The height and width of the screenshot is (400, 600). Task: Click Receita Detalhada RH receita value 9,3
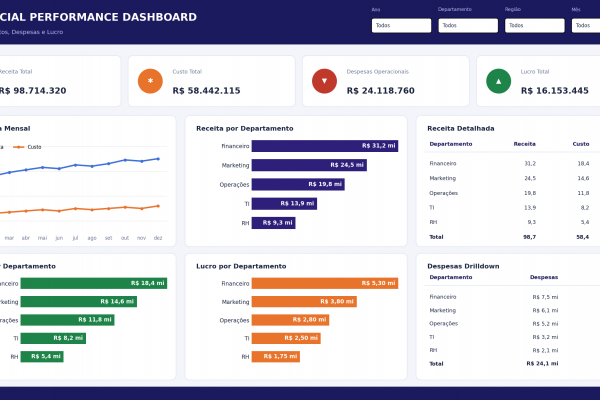coord(532,222)
